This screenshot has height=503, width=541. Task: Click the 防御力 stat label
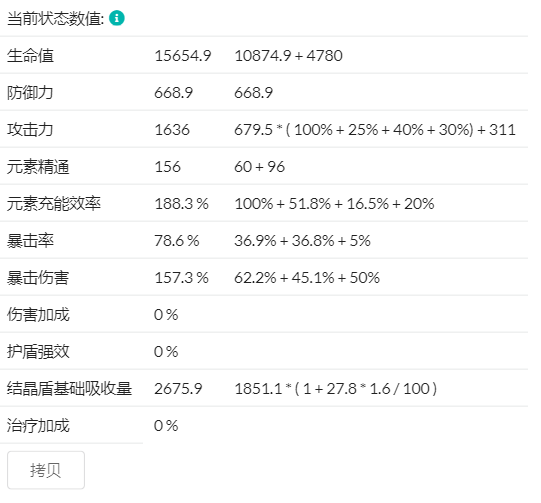point(30,92)
